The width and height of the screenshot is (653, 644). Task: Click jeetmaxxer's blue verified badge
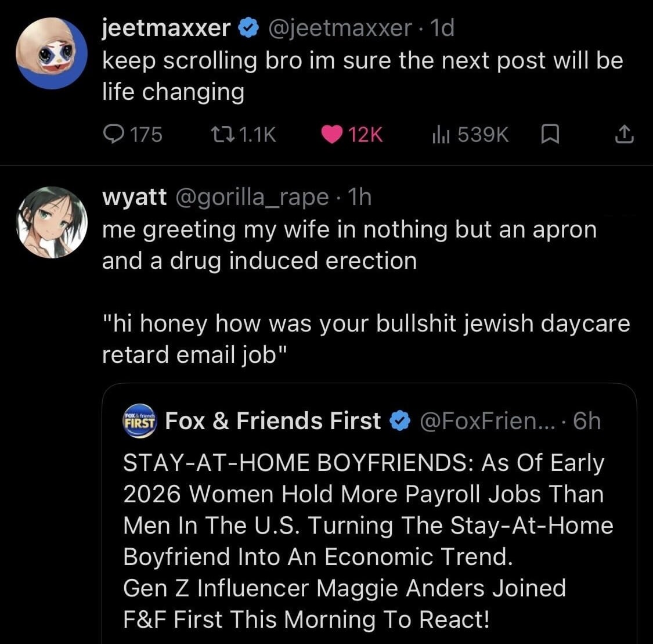[x=248, y=28]
